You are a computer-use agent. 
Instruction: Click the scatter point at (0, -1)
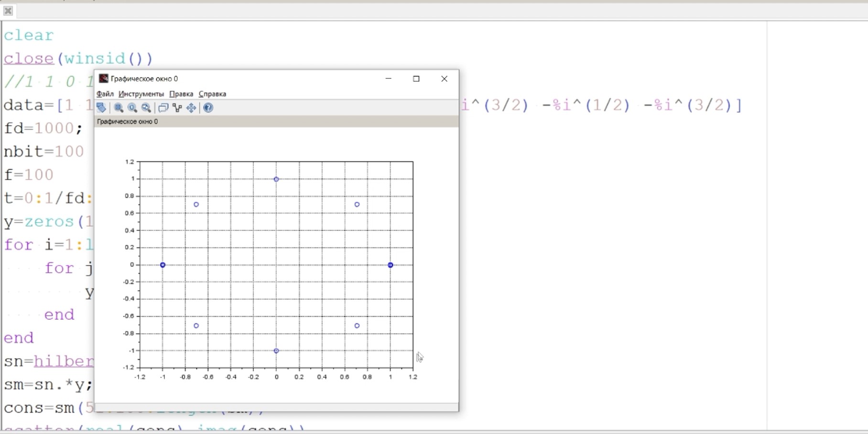276,351
